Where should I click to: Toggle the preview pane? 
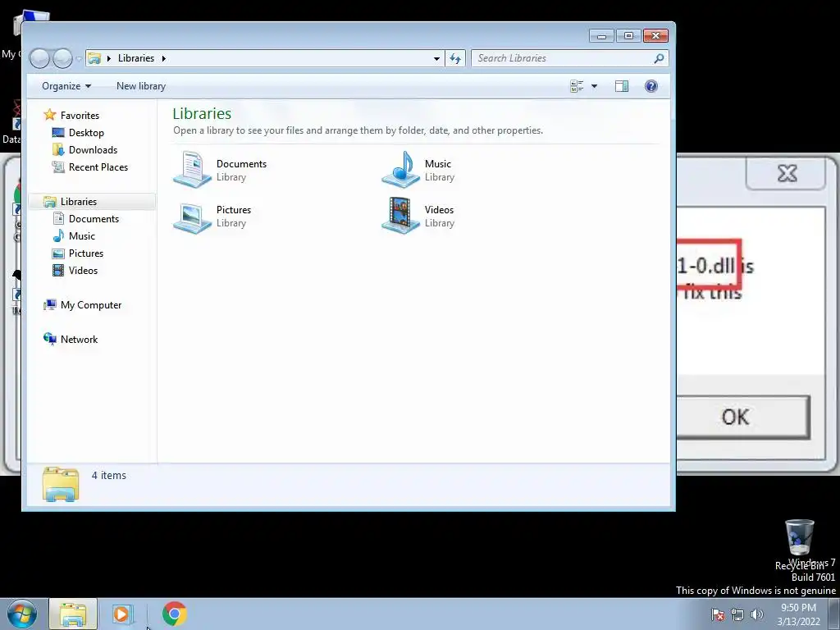point(622,86)
